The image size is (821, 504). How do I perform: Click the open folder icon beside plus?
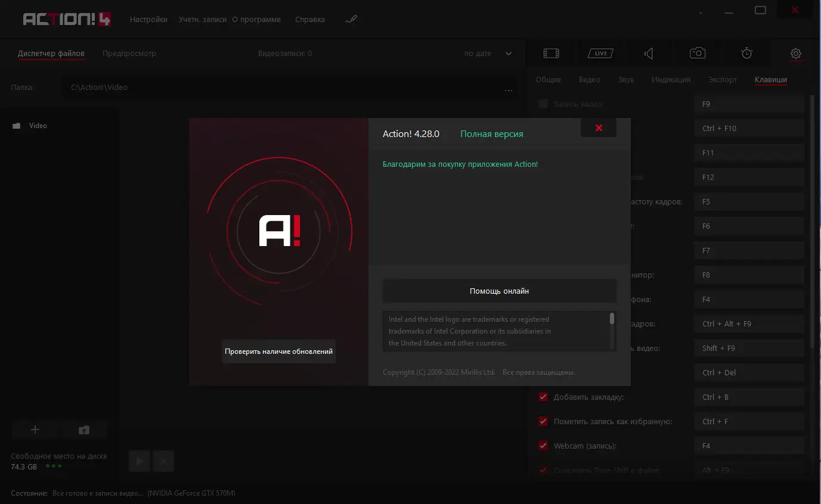(84, 430)
